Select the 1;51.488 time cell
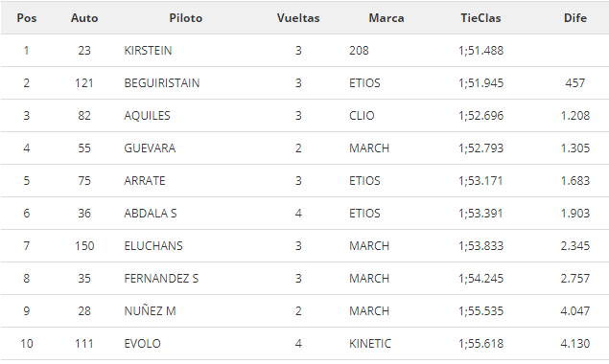 coord(480,51)
